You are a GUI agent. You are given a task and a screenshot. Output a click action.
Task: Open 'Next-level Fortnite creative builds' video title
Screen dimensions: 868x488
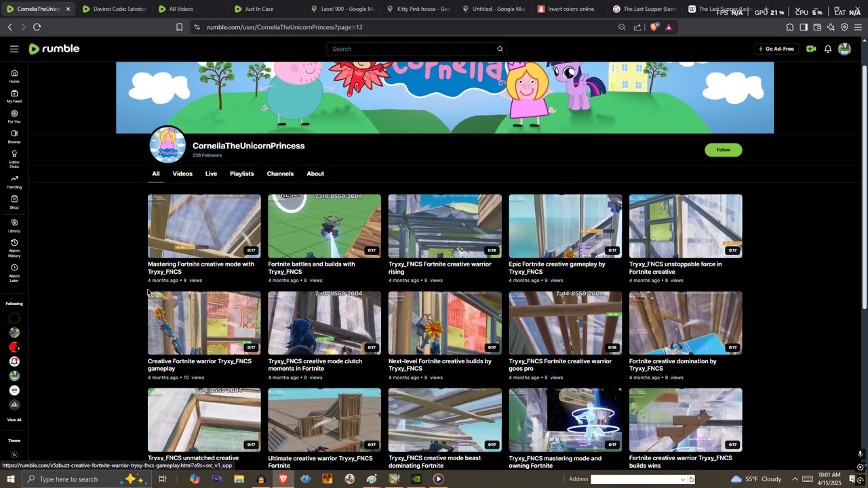[x=440, y=365]
